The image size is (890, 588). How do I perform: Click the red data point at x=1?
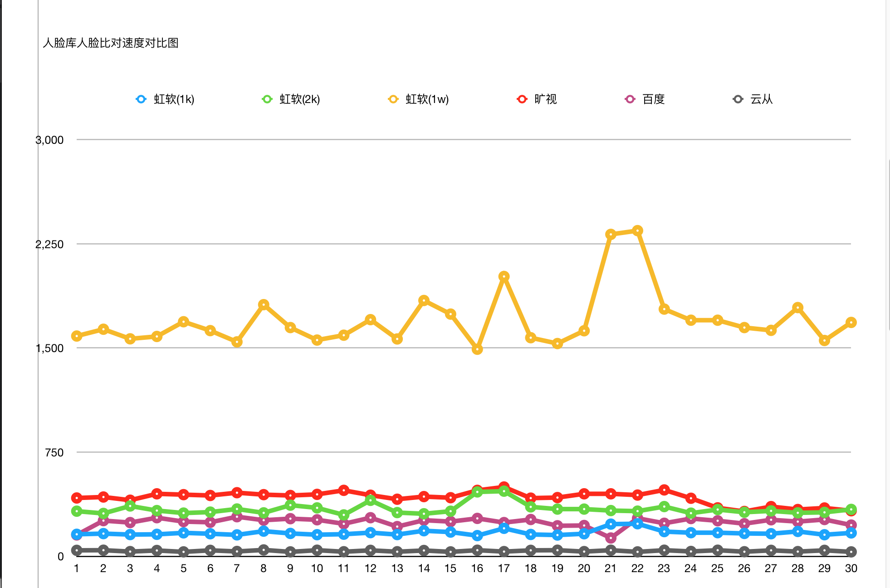(x=77, y=498)
